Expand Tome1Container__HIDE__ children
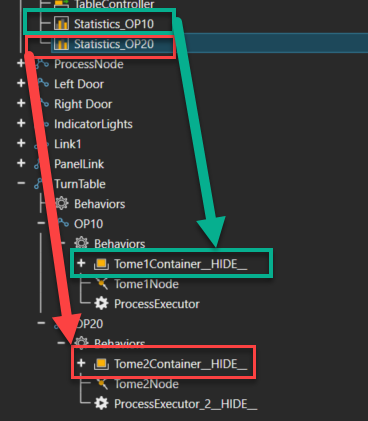This screenshot has height=421, width=368. [81, 263]
